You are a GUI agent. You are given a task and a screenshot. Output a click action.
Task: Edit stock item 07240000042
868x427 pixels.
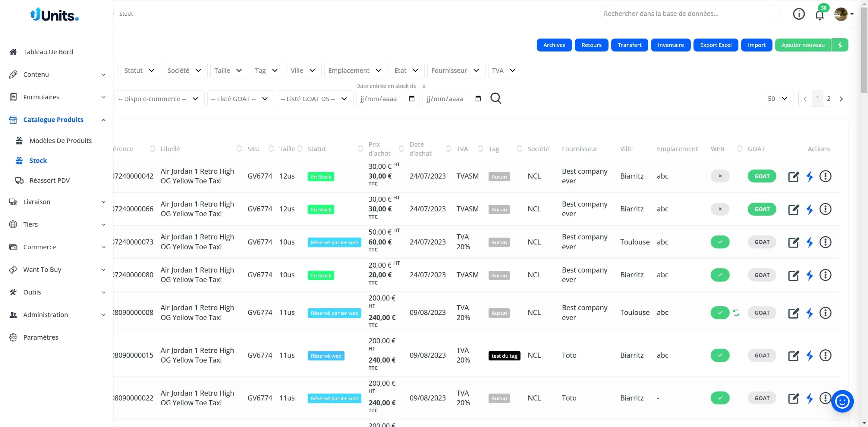pos(794,176)
